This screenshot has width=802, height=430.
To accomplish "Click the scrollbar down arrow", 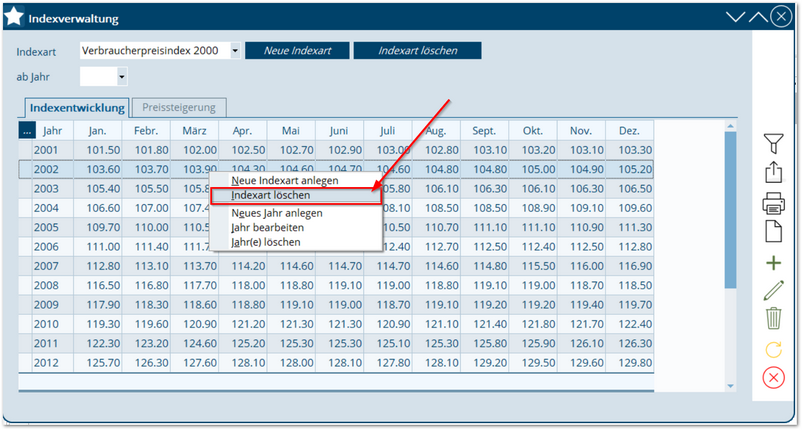I will pos(730,386).
